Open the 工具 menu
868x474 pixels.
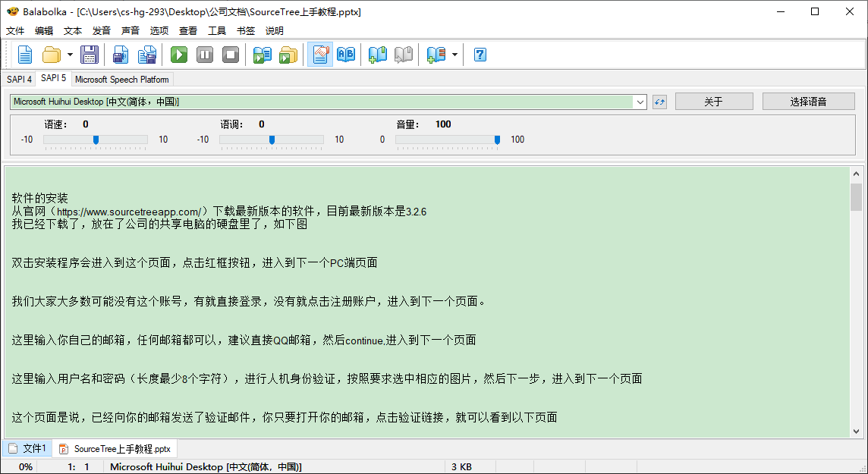click(x=217, y=31)
